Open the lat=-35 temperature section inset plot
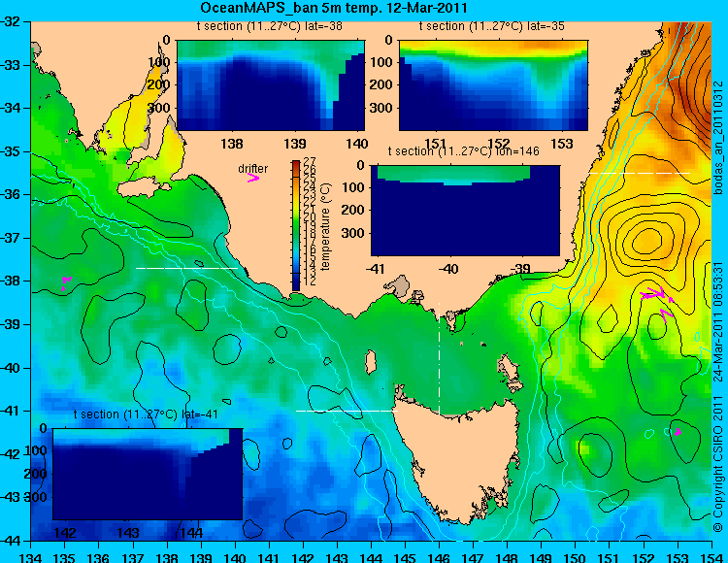728x563 pixels. click(493, 85)
